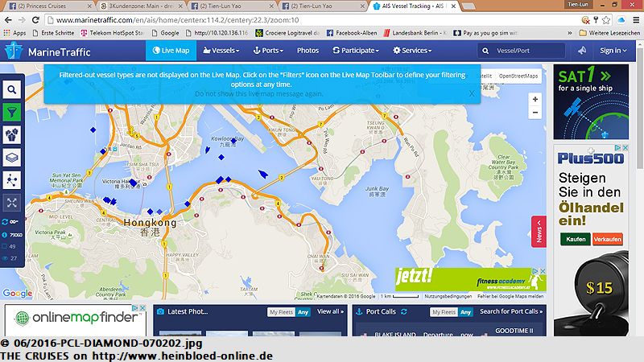
Task: Expand the Vessels dropdown menu
Action: pos(221,51)
